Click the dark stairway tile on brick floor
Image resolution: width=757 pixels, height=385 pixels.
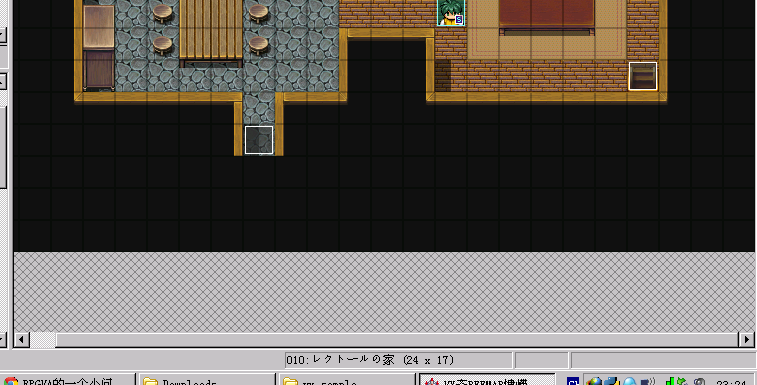click(443, 75)
